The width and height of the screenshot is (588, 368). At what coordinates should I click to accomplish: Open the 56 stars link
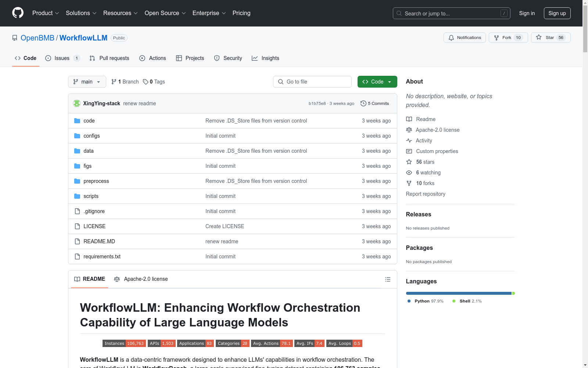coord(425,162)
